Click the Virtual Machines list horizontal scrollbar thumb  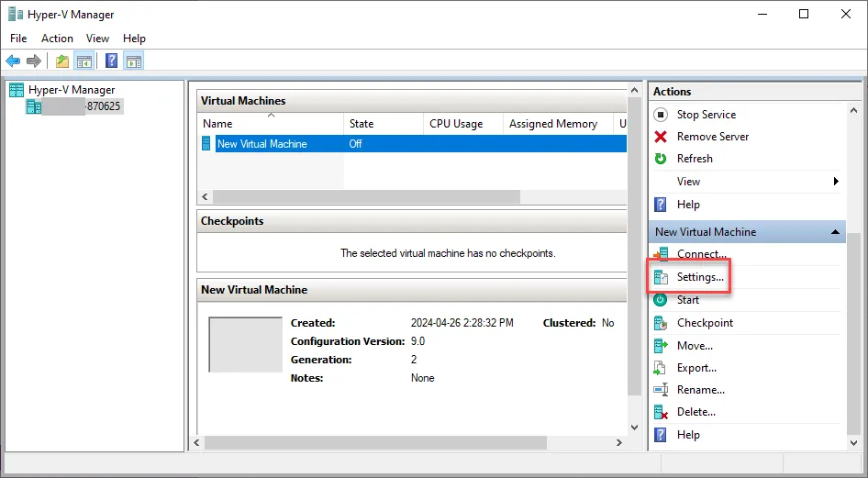(x=366, y=197)
